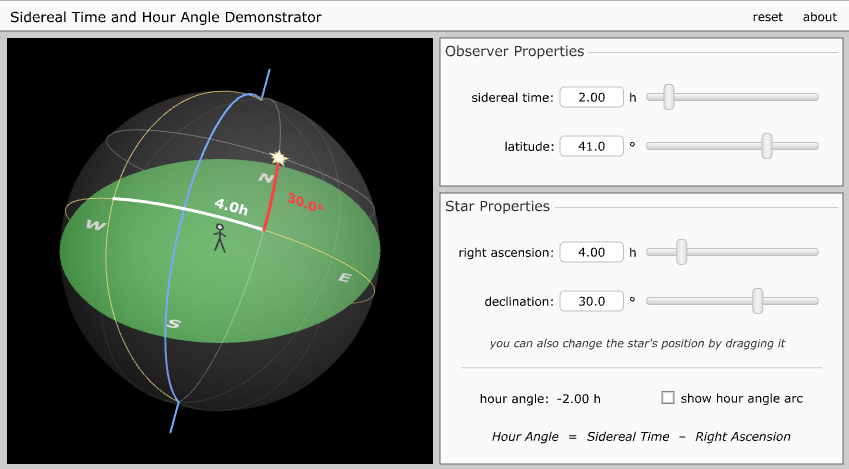Click the white 4.0h right ascension label
Screen dimensions: 849x469
pos(230,207)
